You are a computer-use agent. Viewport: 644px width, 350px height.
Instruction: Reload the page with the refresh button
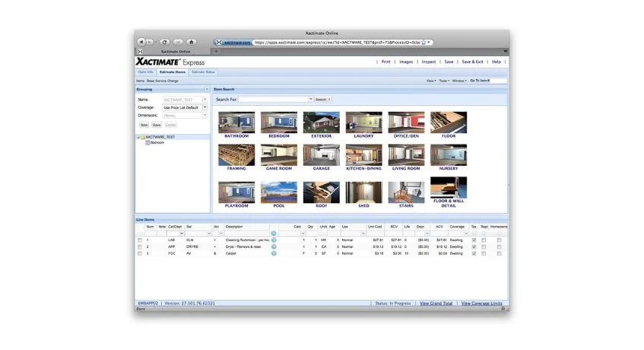coord(165,42)
